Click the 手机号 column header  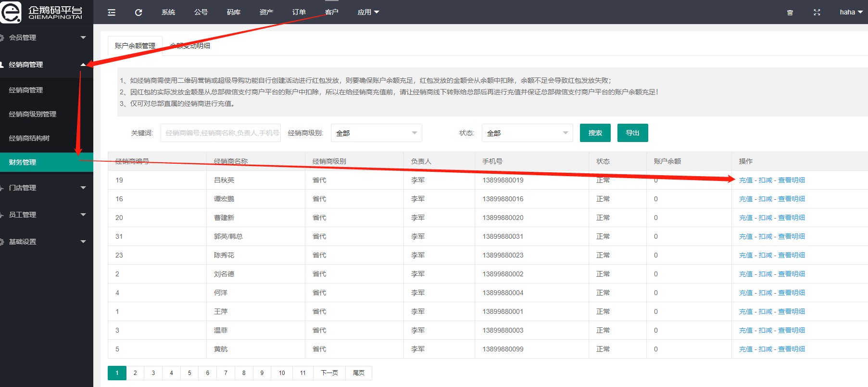[x=492, y=161]
